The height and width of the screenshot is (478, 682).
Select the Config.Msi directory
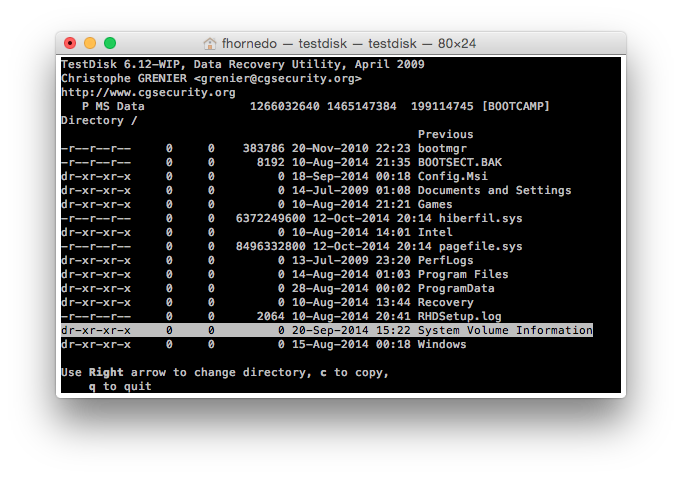tap(274, 176)
